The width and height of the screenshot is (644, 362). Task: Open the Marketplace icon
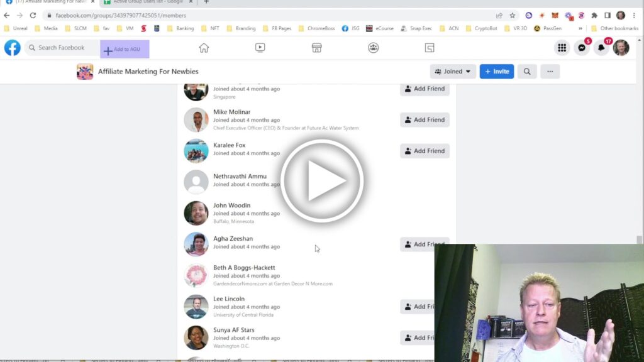317,48
